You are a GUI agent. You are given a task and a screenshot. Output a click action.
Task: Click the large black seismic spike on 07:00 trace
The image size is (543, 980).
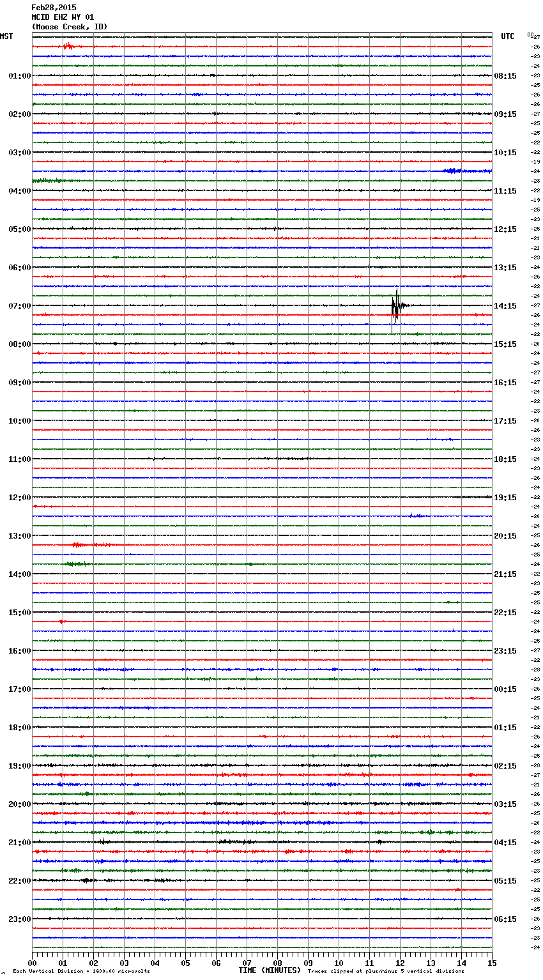396,309
